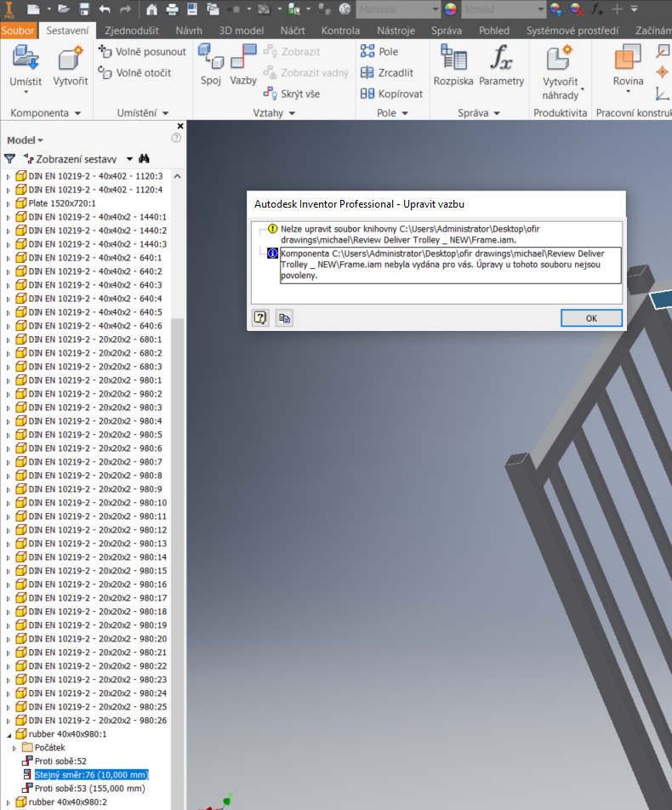Screen dimensions: 672x810
Task: Open the Materiál combo box
Action: coord(398,9)
